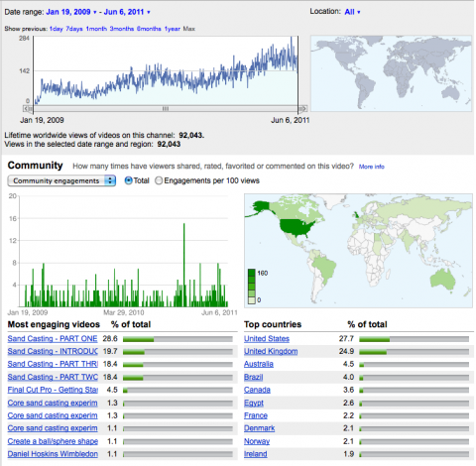This screenshot has width=476, height=466.
Task: Open Egypt country link
Action: (254, 403)
